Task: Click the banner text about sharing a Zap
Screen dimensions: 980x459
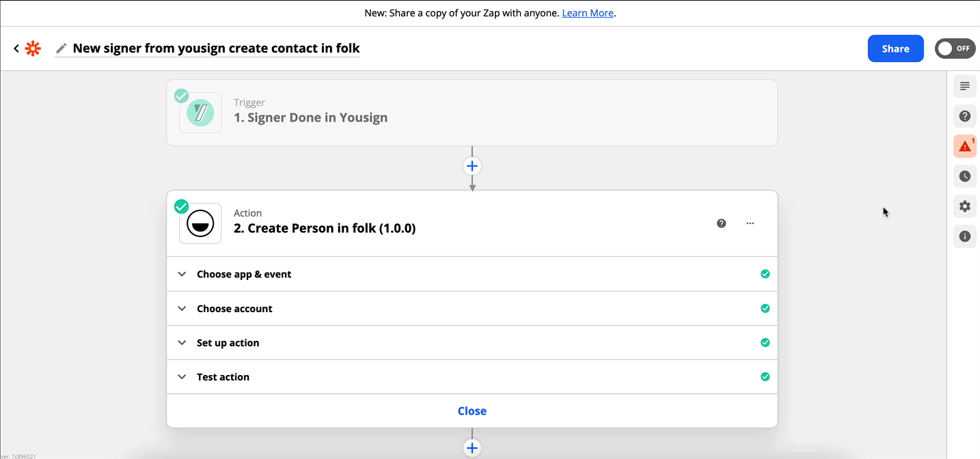Action: point(461,13)
